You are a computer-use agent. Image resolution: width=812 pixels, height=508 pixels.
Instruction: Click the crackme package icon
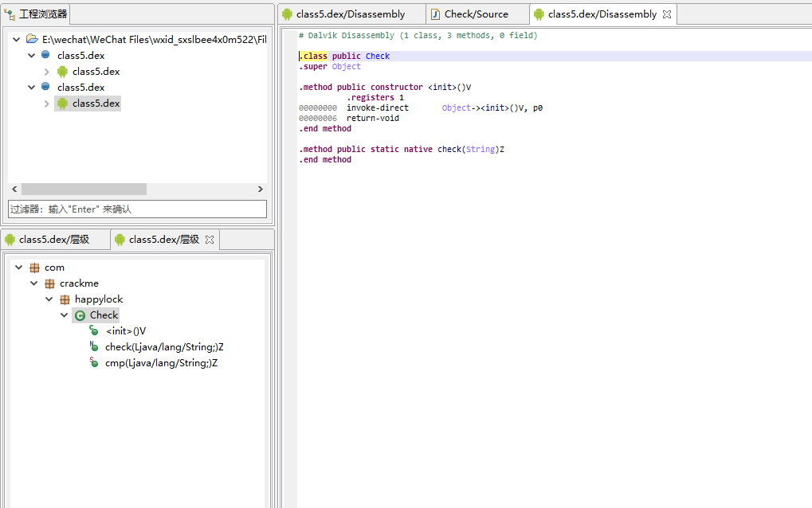click(49, 283)
